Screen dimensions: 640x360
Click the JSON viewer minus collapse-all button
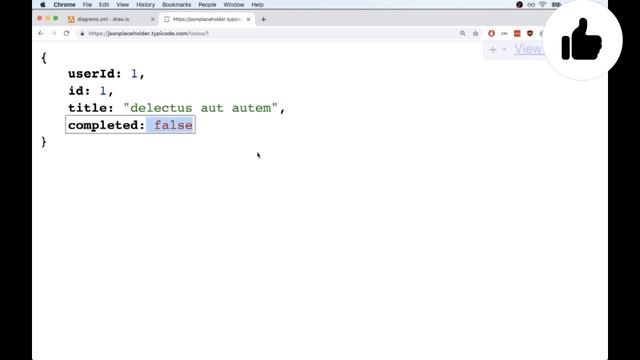tap(504, 49)
